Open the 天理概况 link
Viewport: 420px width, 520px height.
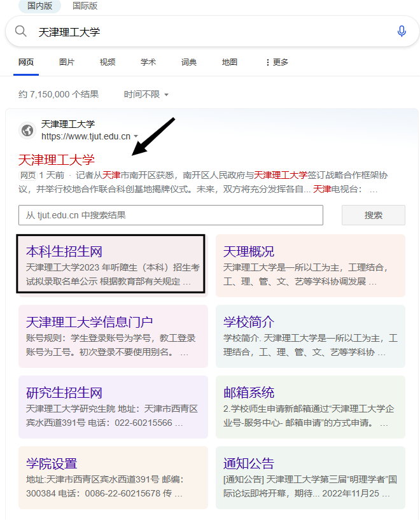pos(249,251)
